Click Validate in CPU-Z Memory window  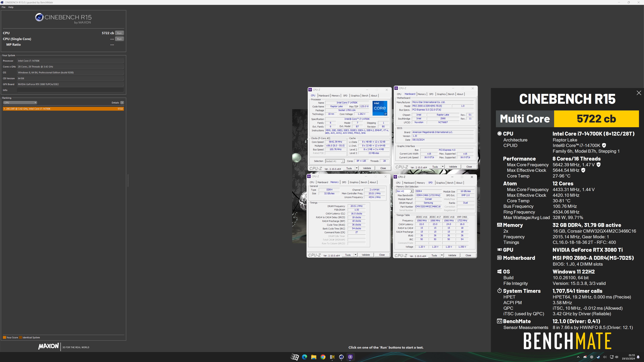[x=366, y=255]
